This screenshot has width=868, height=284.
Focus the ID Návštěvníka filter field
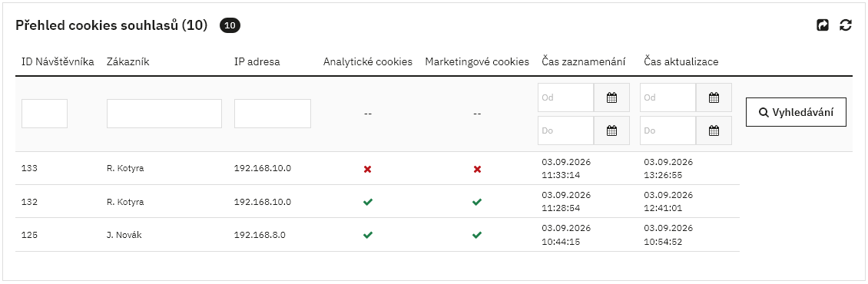(45, 114)
